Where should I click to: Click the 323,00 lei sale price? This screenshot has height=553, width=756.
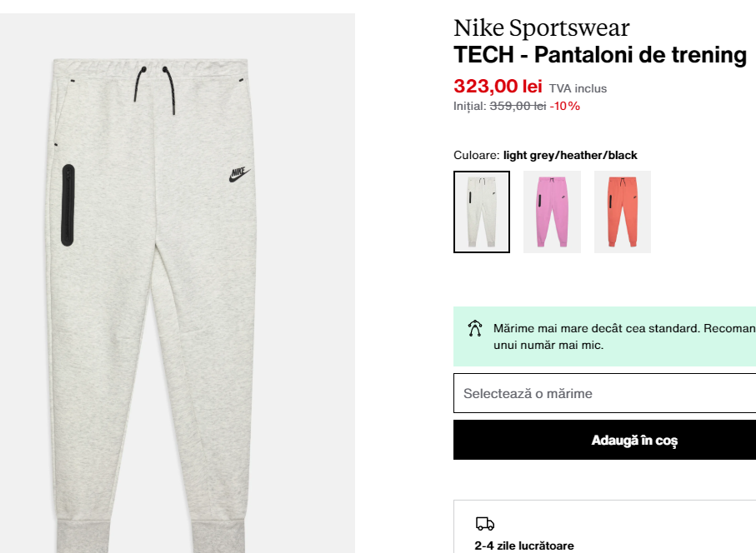[x=498, y=87]
